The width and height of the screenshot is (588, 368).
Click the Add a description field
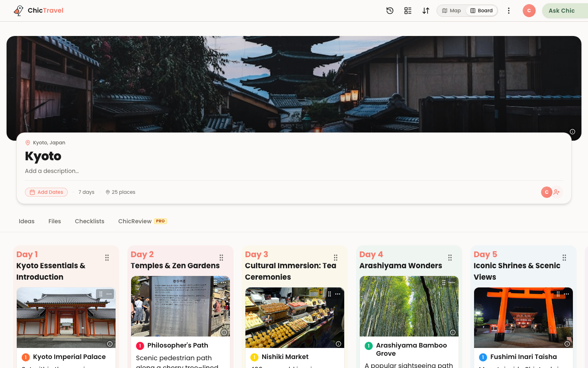point(52,171)
